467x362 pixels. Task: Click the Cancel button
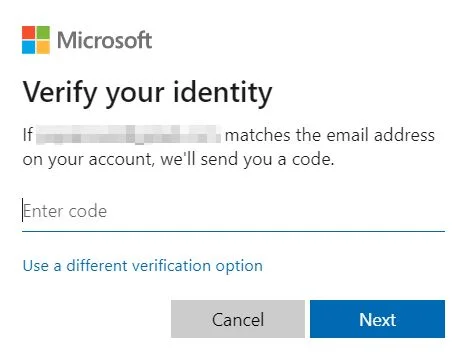[x=238, y=319]
